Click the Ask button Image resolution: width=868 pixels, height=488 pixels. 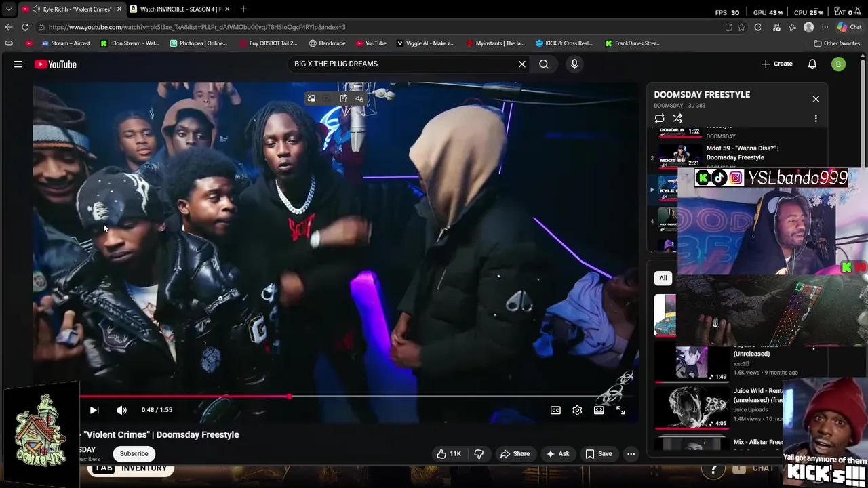[557, 454]
